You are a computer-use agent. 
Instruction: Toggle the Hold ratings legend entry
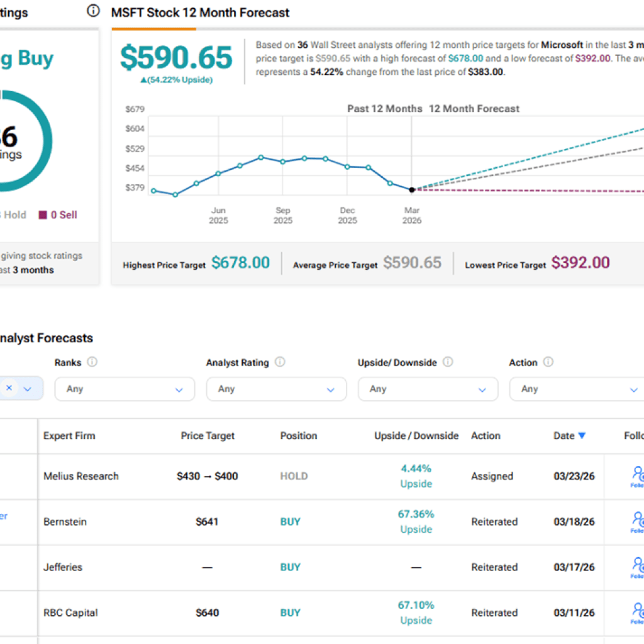pos(16,214)
